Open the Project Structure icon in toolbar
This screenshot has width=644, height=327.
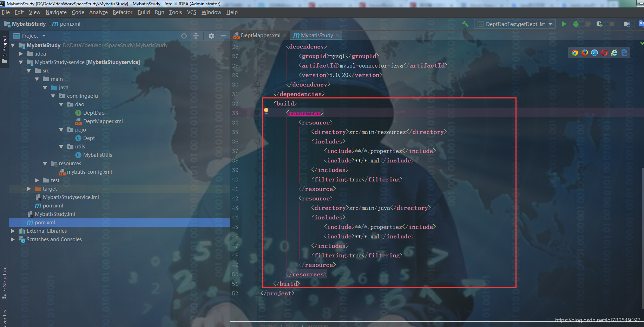627,24
